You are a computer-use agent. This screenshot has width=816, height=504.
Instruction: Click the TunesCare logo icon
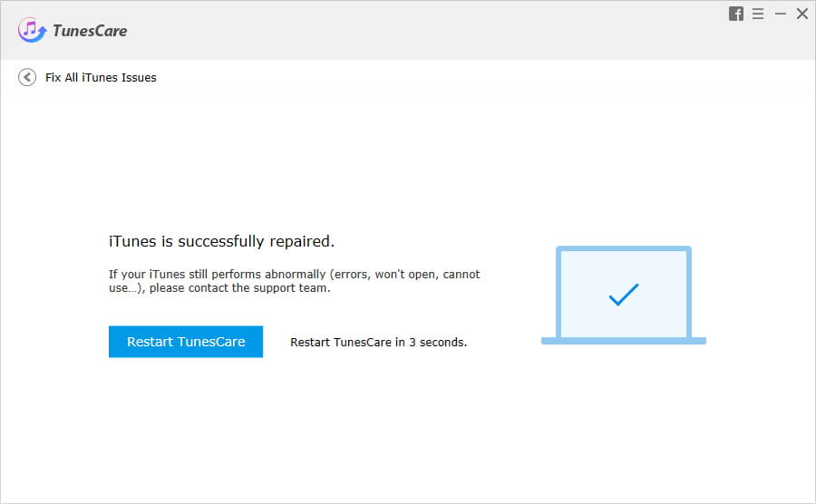(x=32, y=30)
